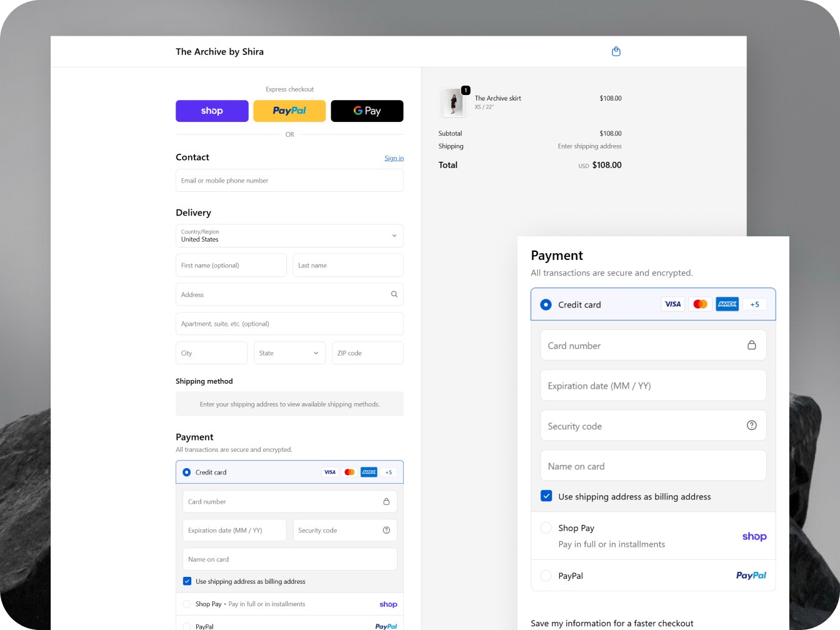This screenshot has width=840, height=630.
Task: Focus Expiration date field in enlarged panel
Action: click(653, 385)
